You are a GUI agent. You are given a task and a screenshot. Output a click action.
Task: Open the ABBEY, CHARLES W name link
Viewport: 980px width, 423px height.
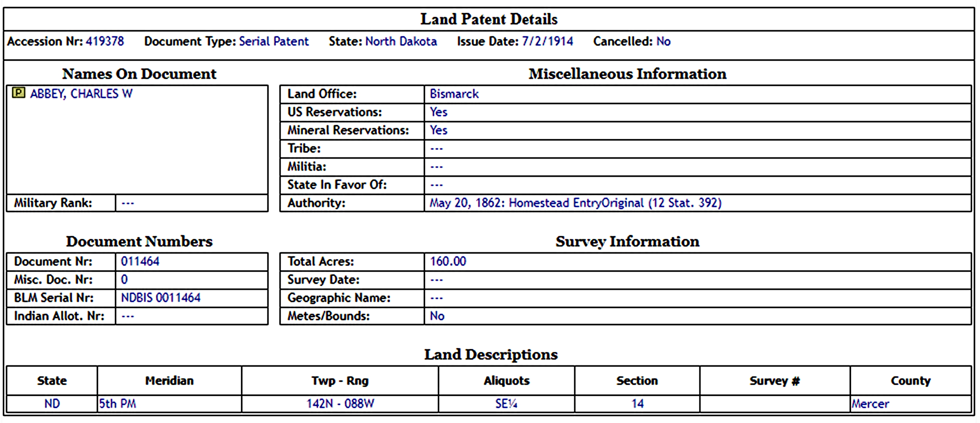81,93
